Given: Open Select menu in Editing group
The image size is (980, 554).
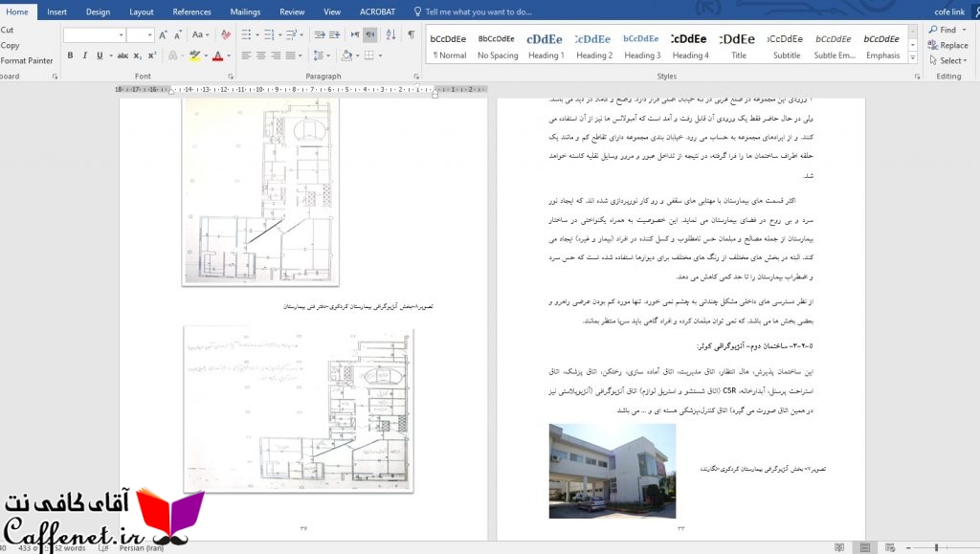Looking at the screenshot, I should coord(948,60).
